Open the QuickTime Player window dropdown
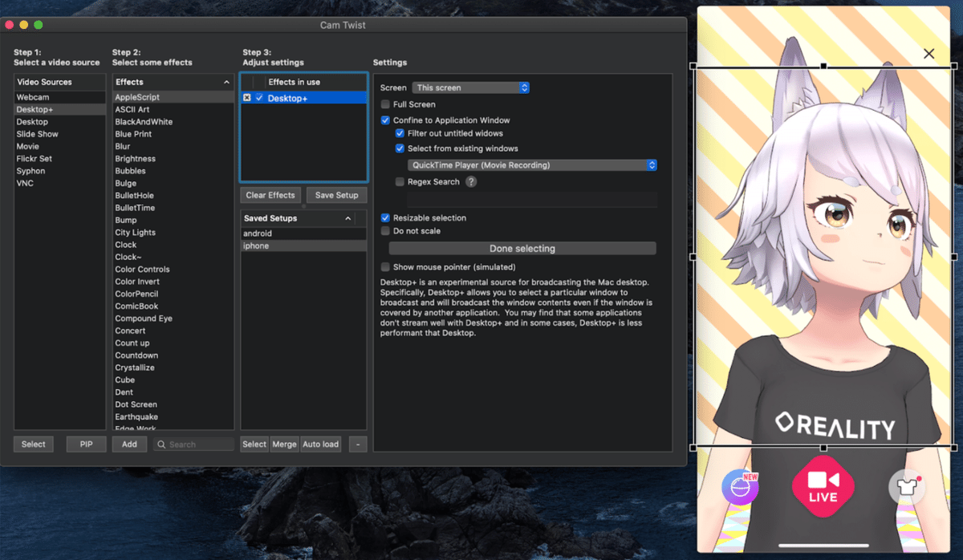Viewport: 963px width, 560px height. [x=532, y=165]
